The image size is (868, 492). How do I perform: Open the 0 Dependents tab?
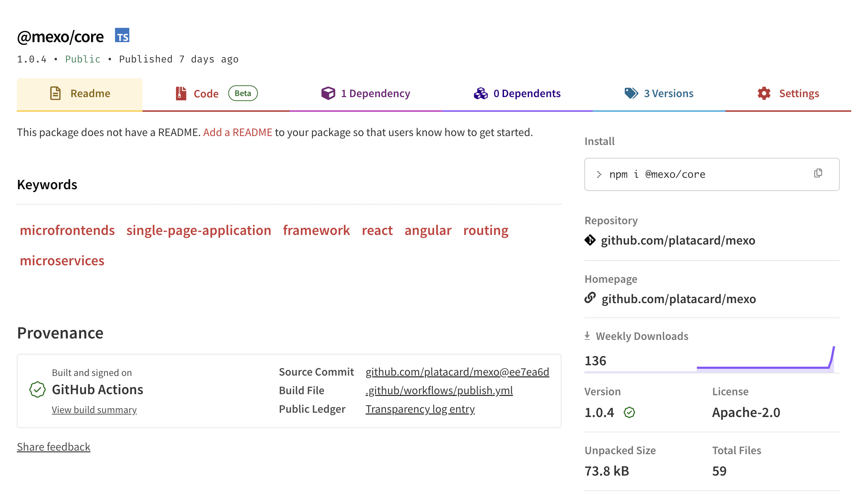click(527, 93)
